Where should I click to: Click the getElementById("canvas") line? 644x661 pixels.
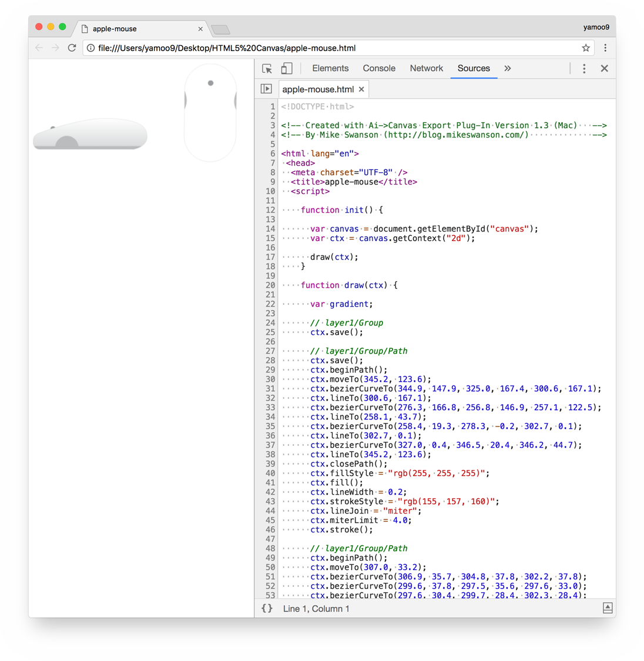424,229
